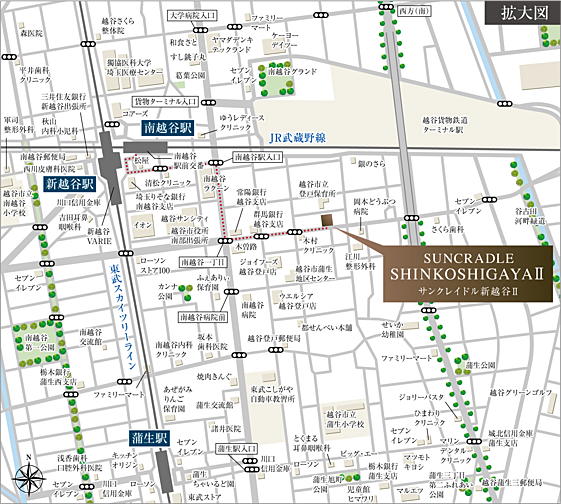This screenshot has width=561, height=504.
Task: Click the 蒲生駅 station label
Action: (149, 438)
